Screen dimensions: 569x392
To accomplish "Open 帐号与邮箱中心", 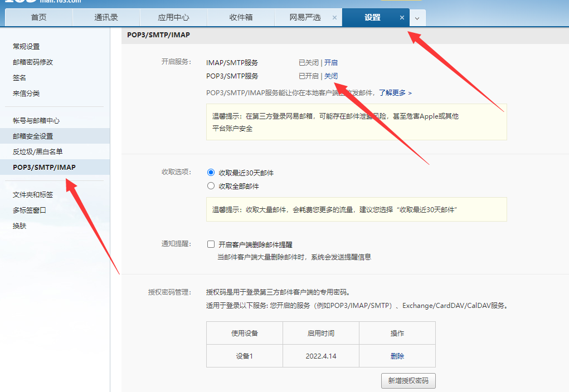I will [36, 120].
